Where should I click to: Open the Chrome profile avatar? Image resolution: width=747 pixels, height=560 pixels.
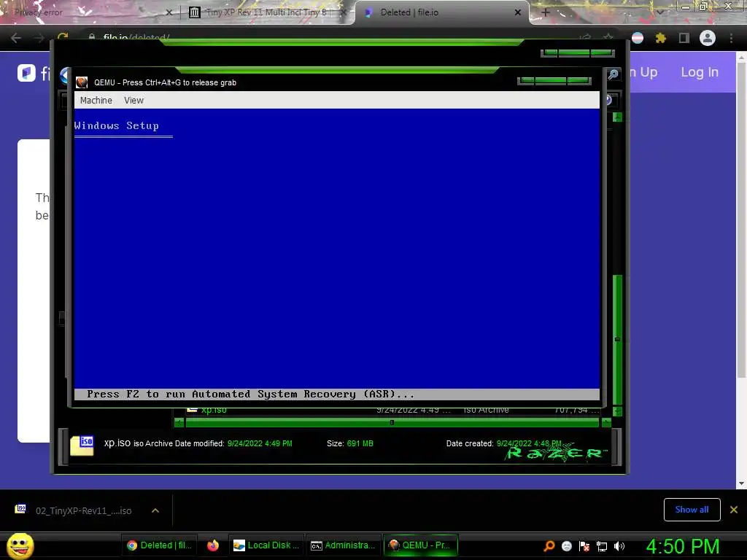pyautogui.click(x=708, y=38)
